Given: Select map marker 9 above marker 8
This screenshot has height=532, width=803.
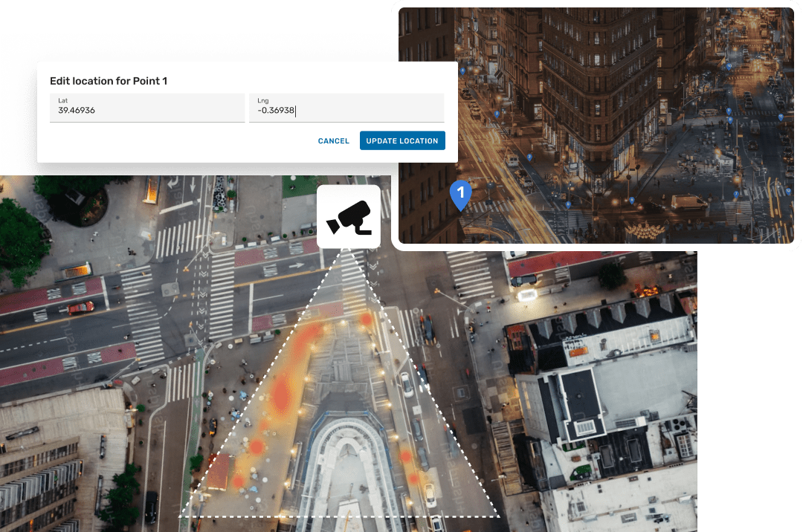Looking at the screenshot, I should click(729, 108).
